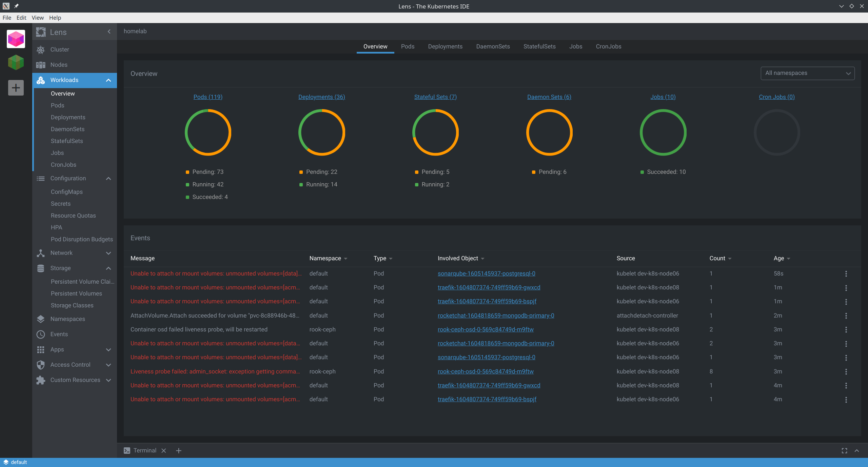Click the Deployments (36) link
This screenshot has height=467, width=868.
coord(321,97)
